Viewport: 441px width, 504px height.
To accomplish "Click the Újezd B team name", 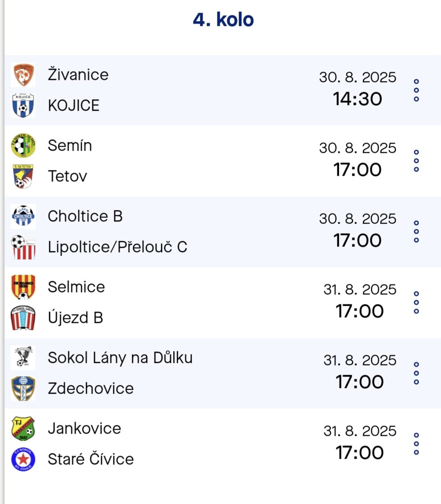I will [76, 318].
